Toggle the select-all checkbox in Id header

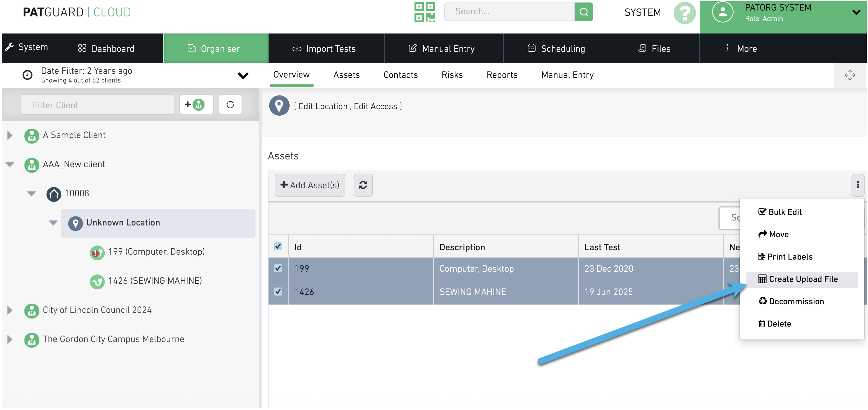[x=278, y=247]
